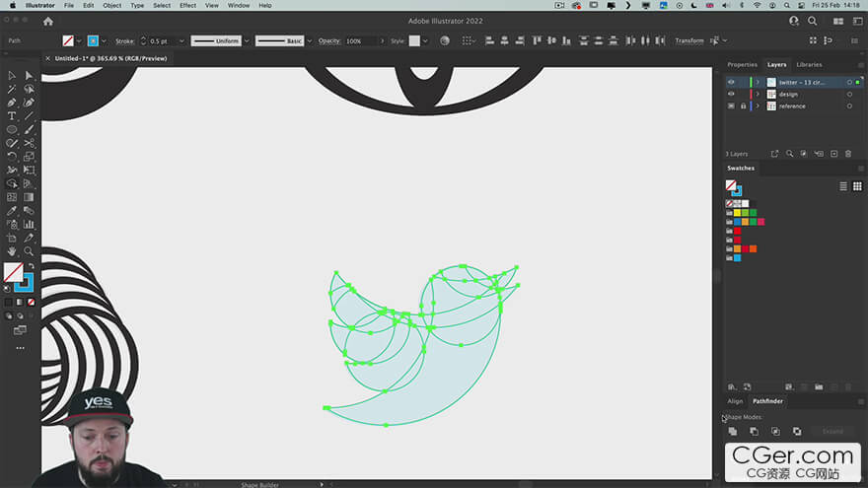Screen dimensions: 868x488
Task: Click the Stroke label link
Action: coord(124,41)
